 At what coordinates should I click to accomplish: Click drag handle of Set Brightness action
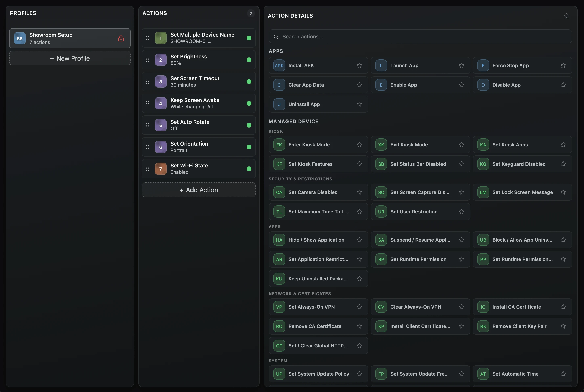147,60
